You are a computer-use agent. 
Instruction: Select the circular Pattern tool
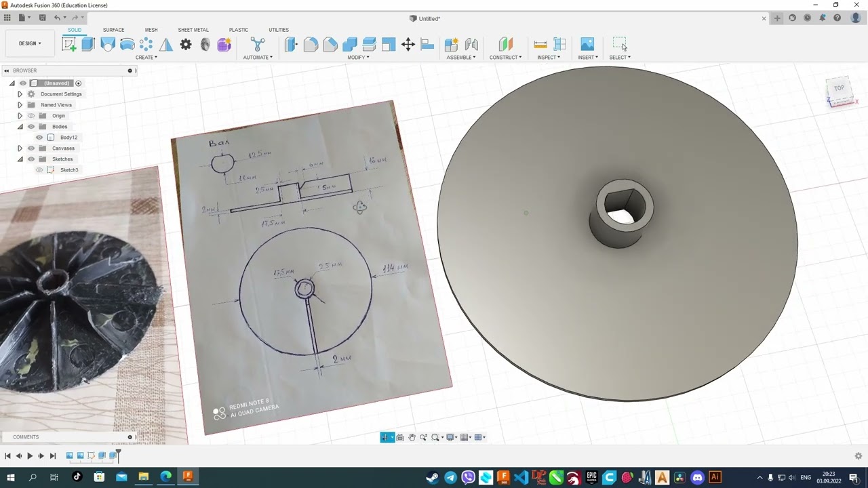pos(146,45)
